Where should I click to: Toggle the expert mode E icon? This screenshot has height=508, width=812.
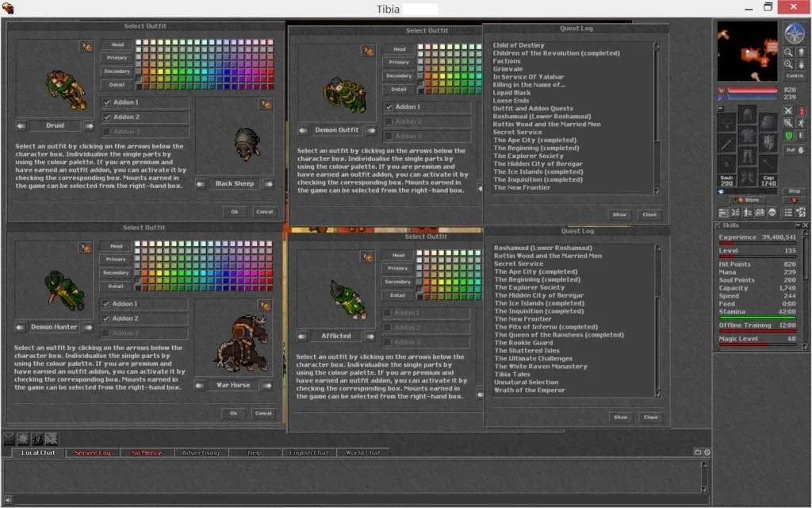[x=801, y=136]
